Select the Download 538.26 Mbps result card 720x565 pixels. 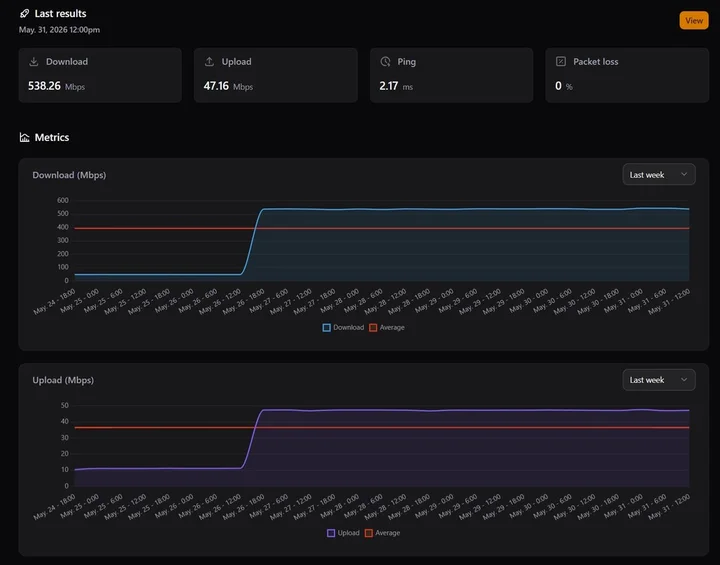point(100,75)
